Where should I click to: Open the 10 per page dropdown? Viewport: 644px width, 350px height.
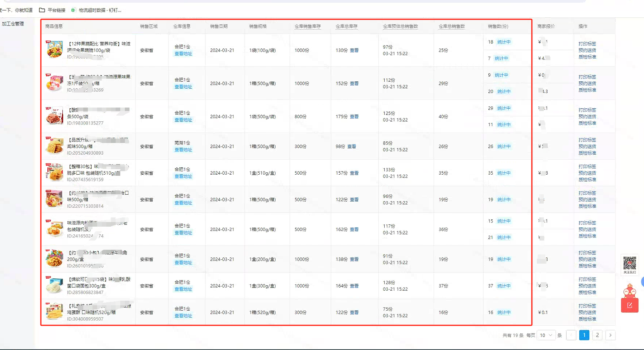pos(546,335)
